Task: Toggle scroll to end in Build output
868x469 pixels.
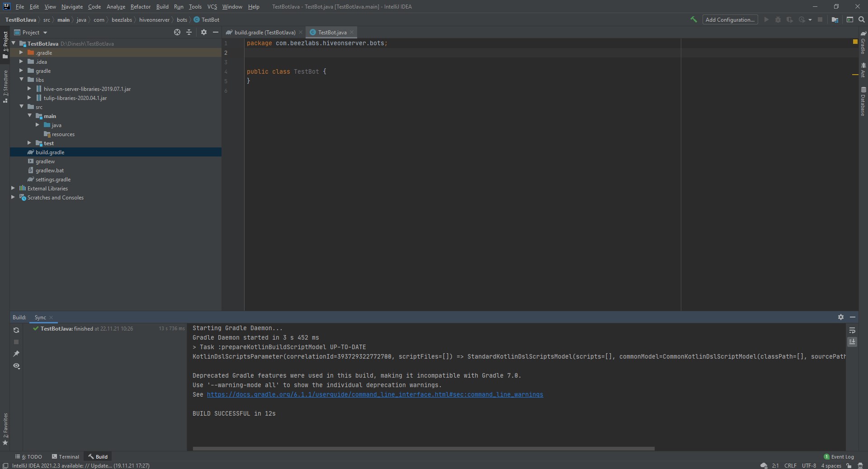Action: tap(852, 342)
